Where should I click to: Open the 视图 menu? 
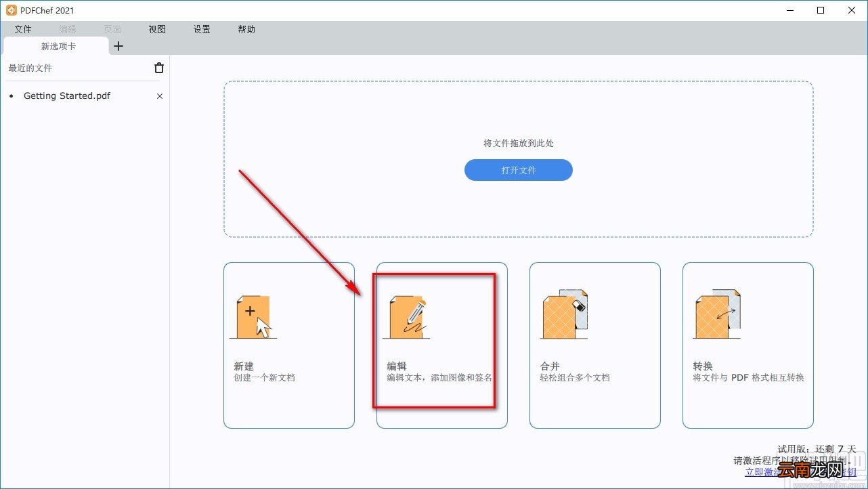[157, 29]
